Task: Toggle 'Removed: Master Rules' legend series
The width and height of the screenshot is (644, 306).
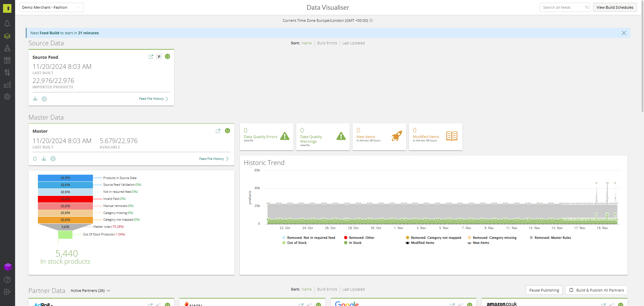Action: click(x=552, y=238)
